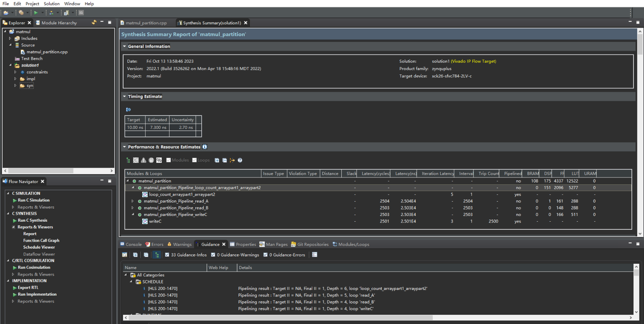Expand the constraints node under solution1

coord(16,72)
